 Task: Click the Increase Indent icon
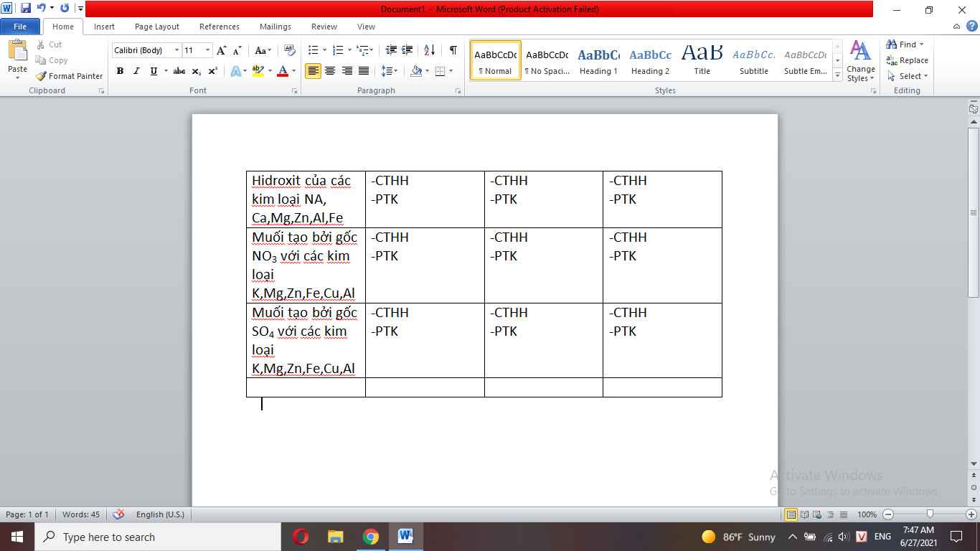(408, 50)
